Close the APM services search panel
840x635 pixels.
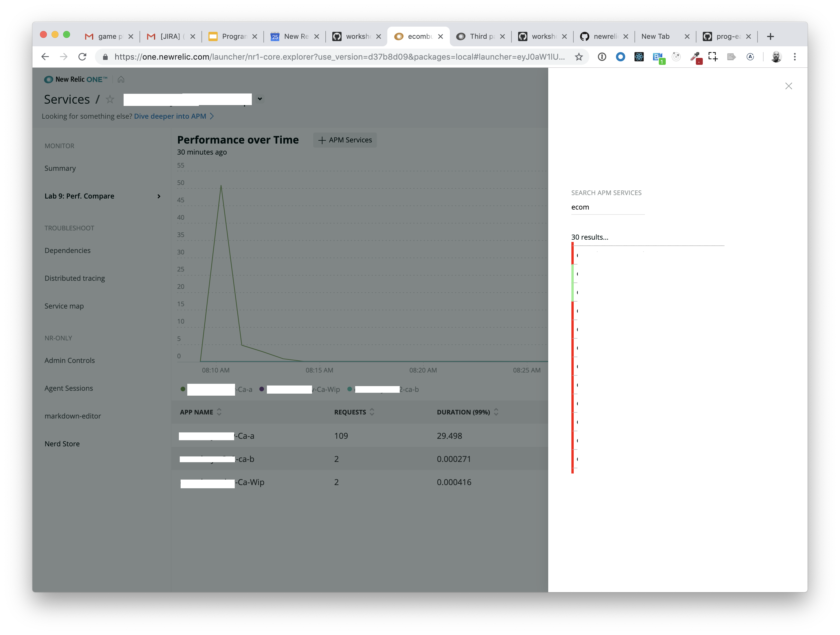click(788, 86)
